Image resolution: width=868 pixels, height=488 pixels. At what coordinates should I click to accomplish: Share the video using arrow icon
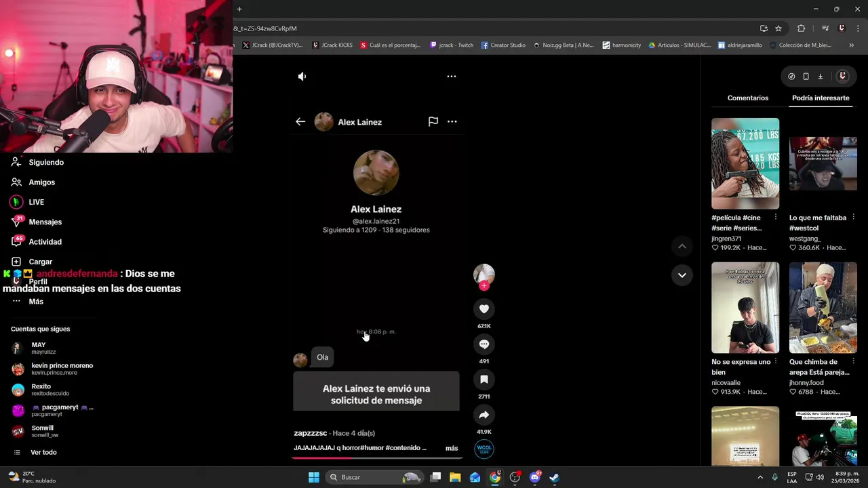484,415
